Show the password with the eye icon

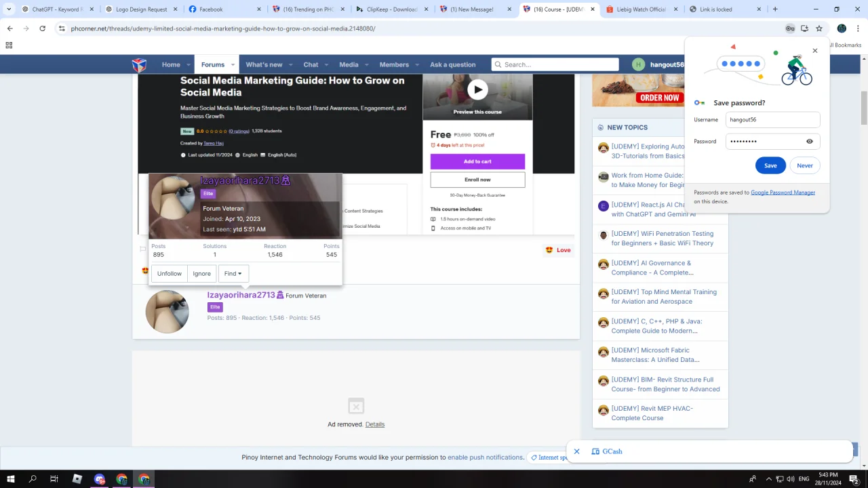tap(810, 142)
